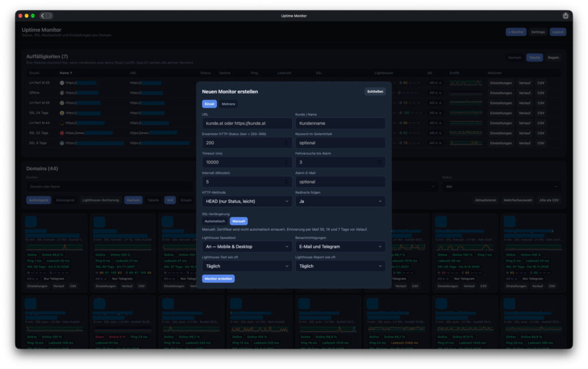Open Verlauf for the LH Perf M 44 row
588x369 pixels.
pyautogui.click(x=525, y=123)
